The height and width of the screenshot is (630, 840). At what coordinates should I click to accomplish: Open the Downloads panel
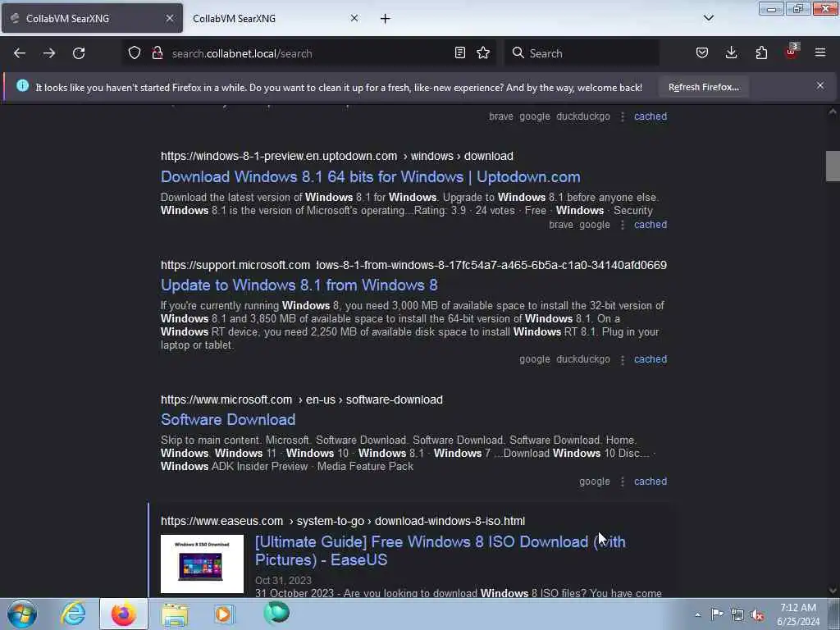pyautogui.click(x=731, y=53)
